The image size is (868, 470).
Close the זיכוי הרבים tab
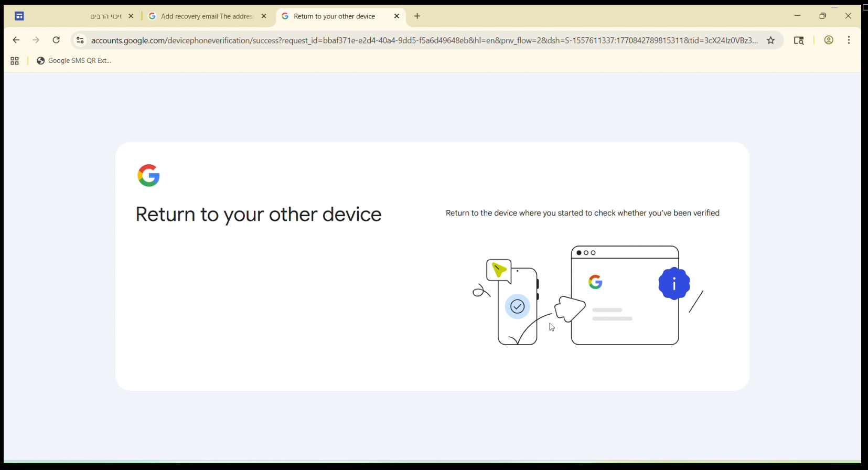131,17
